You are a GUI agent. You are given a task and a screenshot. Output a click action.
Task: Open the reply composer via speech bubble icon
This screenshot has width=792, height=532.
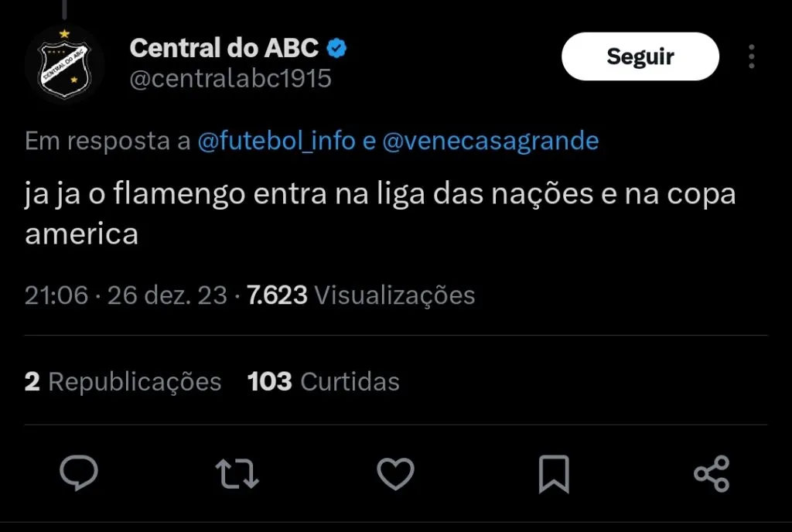(79, 473)
